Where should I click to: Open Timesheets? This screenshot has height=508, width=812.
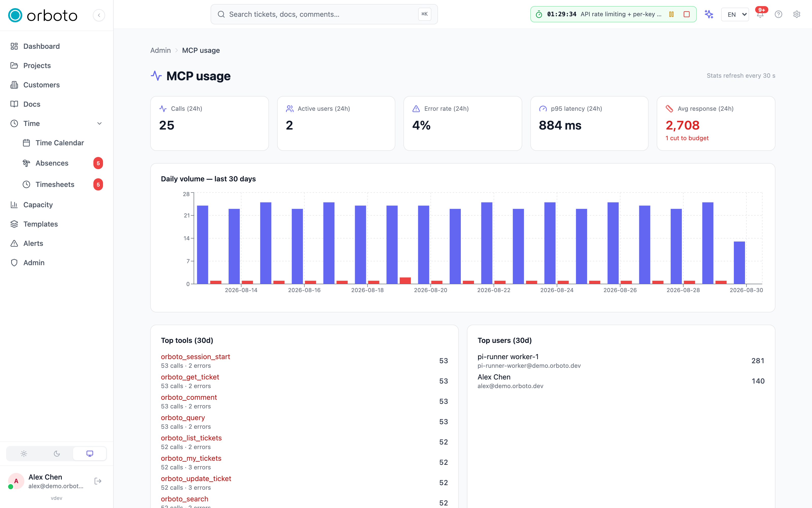[62, 184]
